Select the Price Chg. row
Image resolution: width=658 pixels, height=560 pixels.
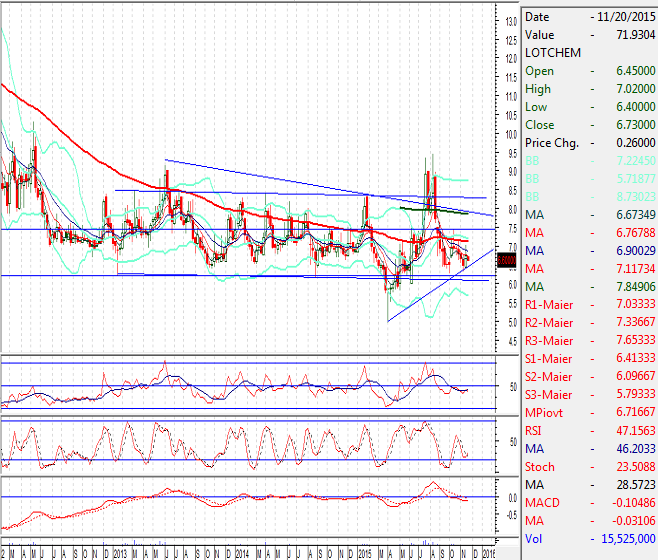tap(588, 143)
